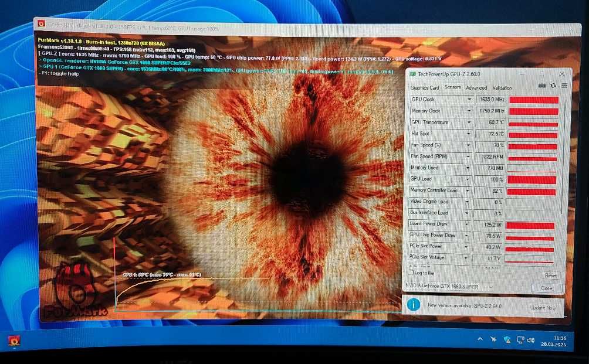The image size is (589, 364).
Task: Switch to the Advanced tab
Action: (476, 88)
